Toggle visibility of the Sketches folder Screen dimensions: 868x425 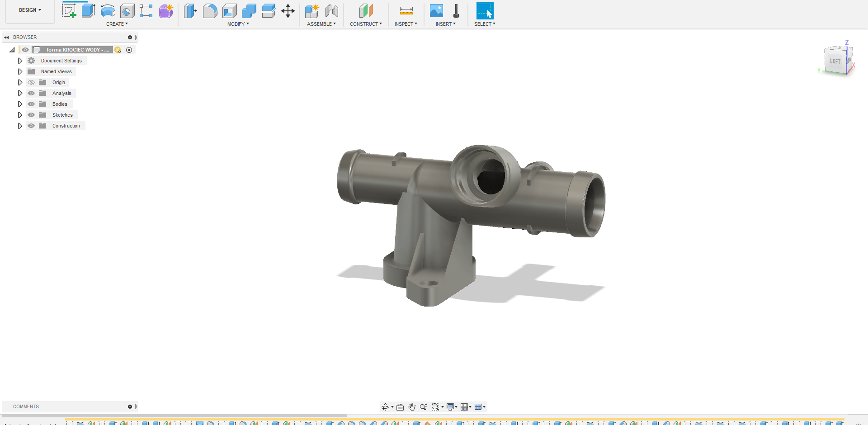[31, 115]
